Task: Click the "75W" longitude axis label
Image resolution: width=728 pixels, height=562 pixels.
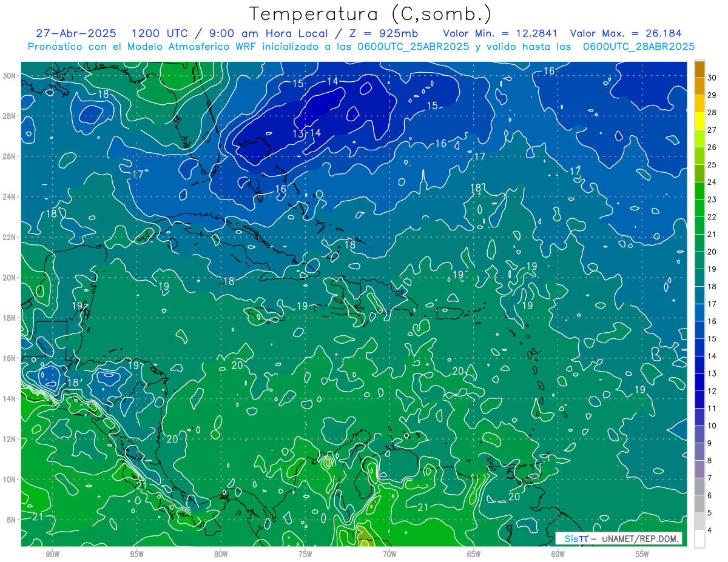Action: pos(305,554)
